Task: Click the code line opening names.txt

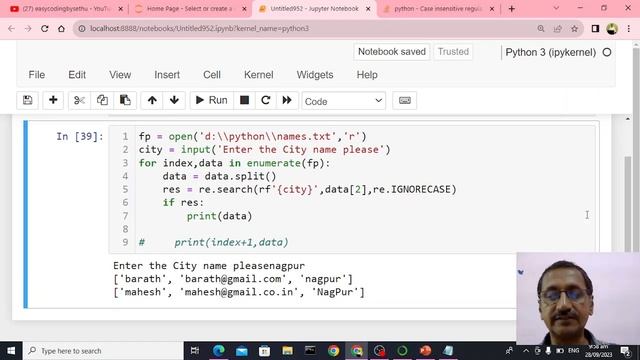Action: pyautogui.click(x=253, y=136)
